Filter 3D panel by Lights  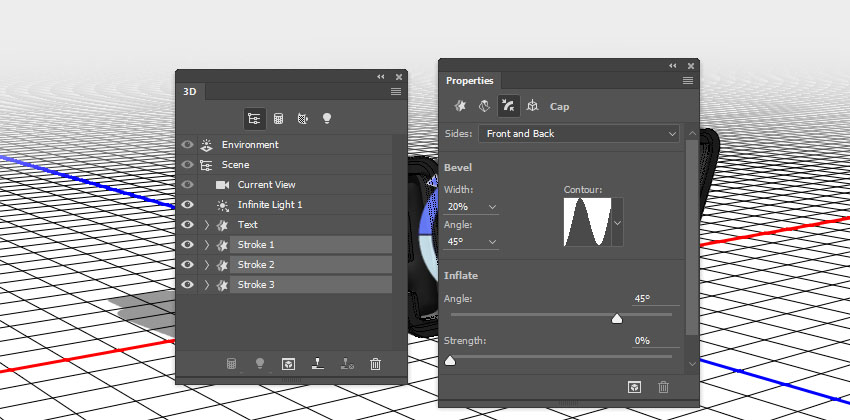(326, 118)
